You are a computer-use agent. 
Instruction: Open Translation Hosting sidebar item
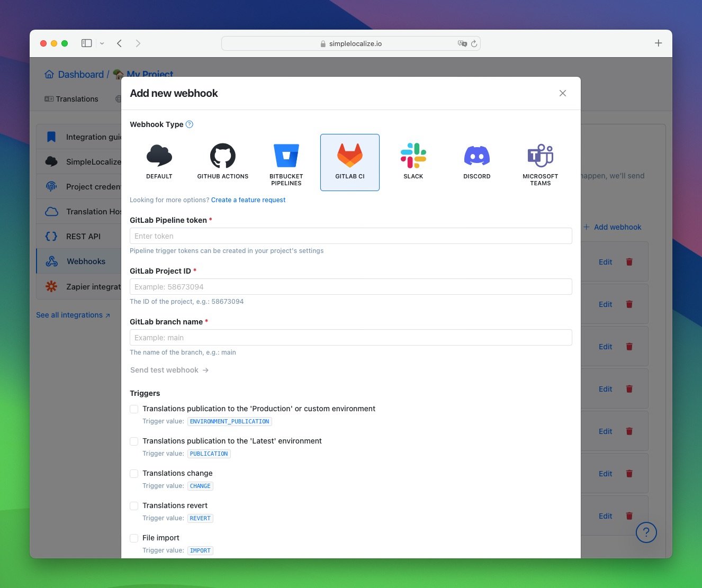[79, 212]
